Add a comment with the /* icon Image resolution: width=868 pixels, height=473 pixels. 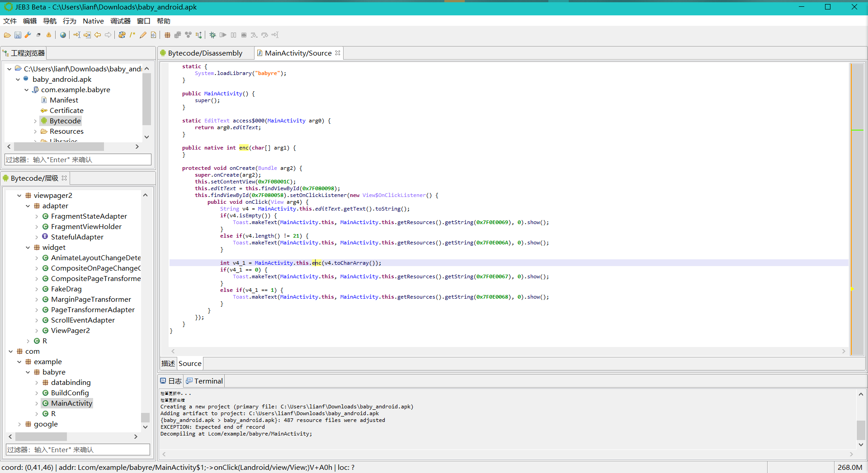[132, 35]
